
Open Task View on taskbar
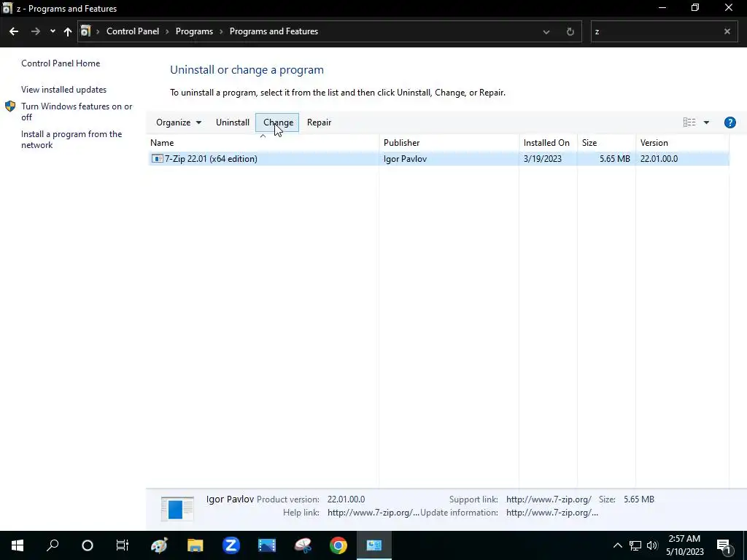(123, 545)
